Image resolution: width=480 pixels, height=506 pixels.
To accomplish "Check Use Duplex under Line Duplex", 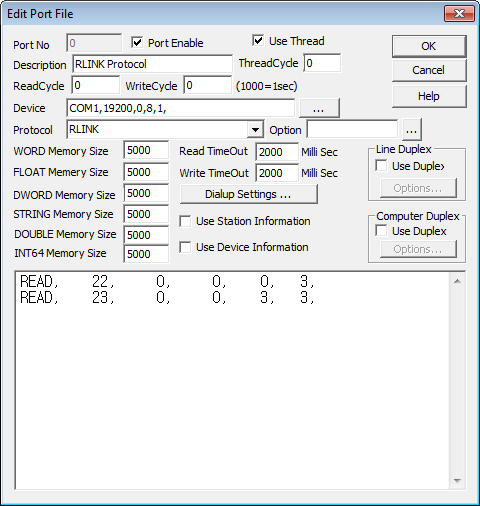I will click(381, 166).
